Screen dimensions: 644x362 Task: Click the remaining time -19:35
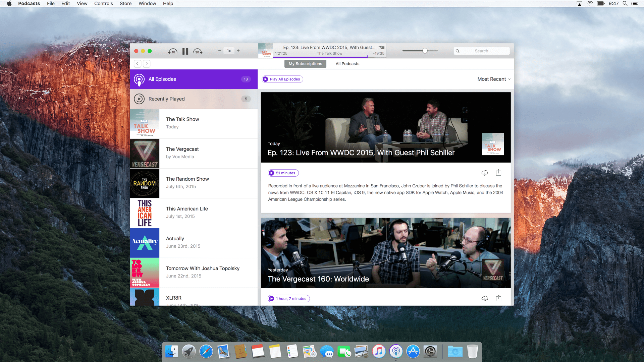click(379, 53)
